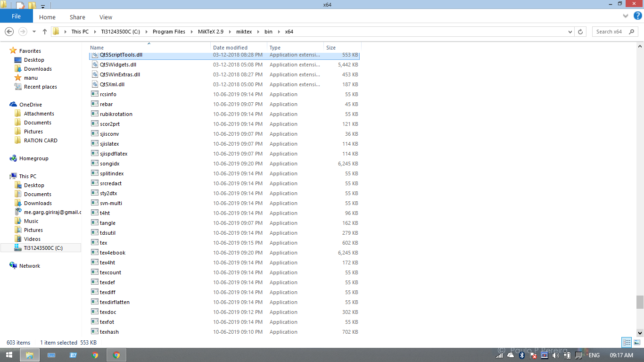Select the texhash application icon
644x362 pixels.
pos(95,332)
